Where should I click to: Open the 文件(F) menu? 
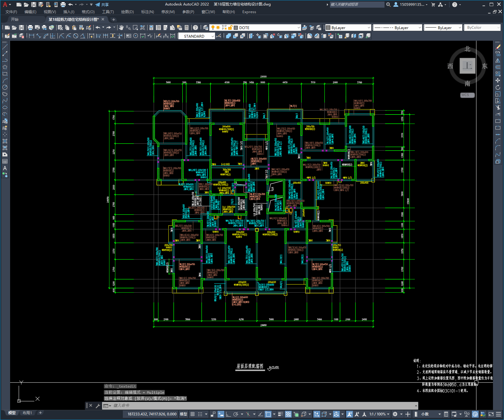pos(11,12)
